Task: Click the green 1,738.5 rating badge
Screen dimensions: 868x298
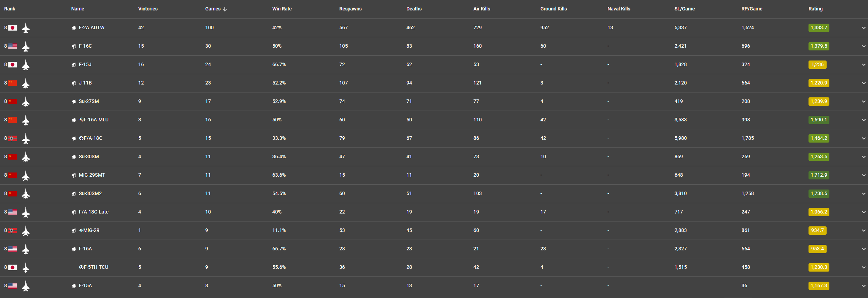Action: pyautogui.click(x=819, y=194)
